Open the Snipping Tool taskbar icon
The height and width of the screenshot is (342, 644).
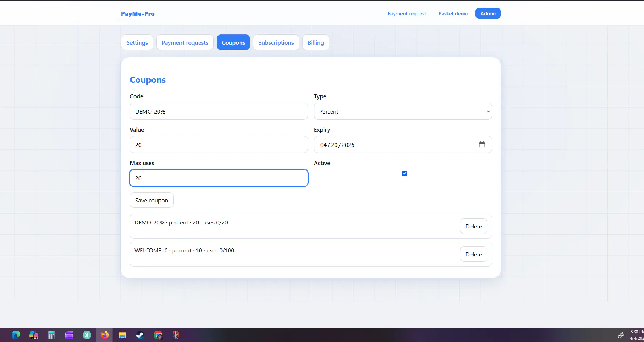pos(176,335)
